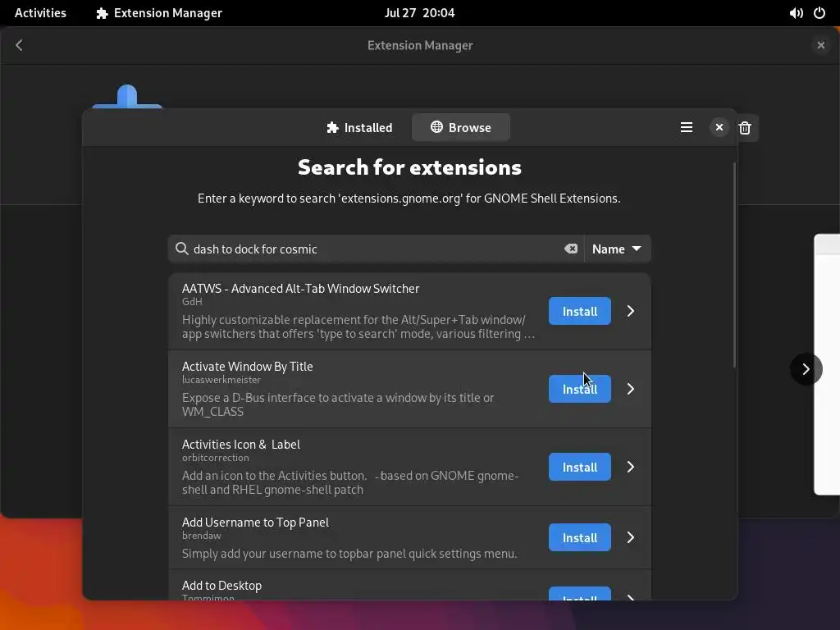The width and height of the screenshot is (840, 630).
Task: Switch to the Installed tab
Action: click(x=359, y=127)
